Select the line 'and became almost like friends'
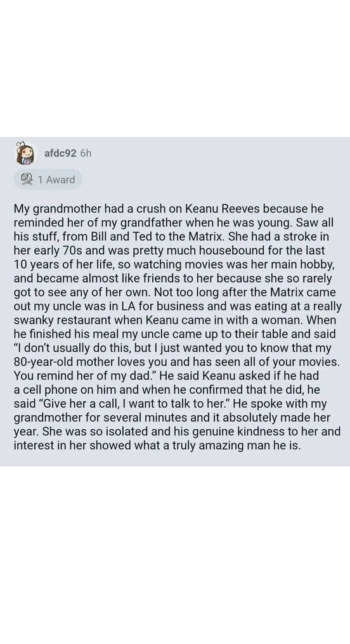The width and height of the screenshot is (350, 644). click(x=172, y=278)
